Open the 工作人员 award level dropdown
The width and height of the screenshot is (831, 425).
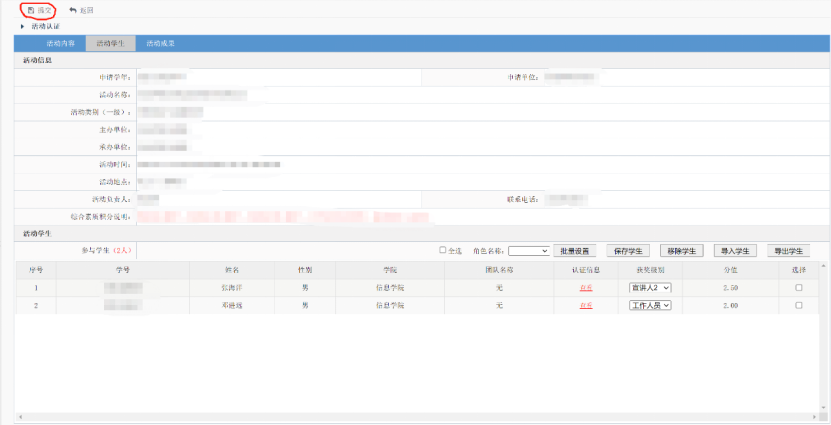[x=650, y=305]
